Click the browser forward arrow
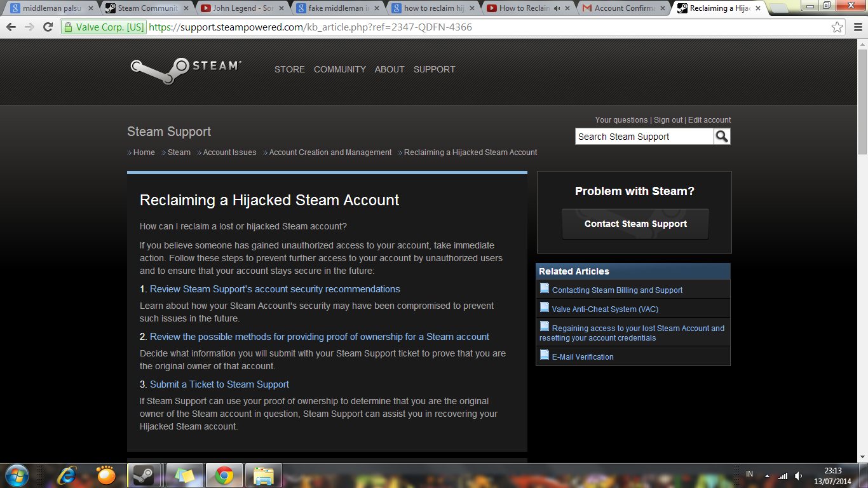This screenshot has width=868, height=488. point(29,27)
